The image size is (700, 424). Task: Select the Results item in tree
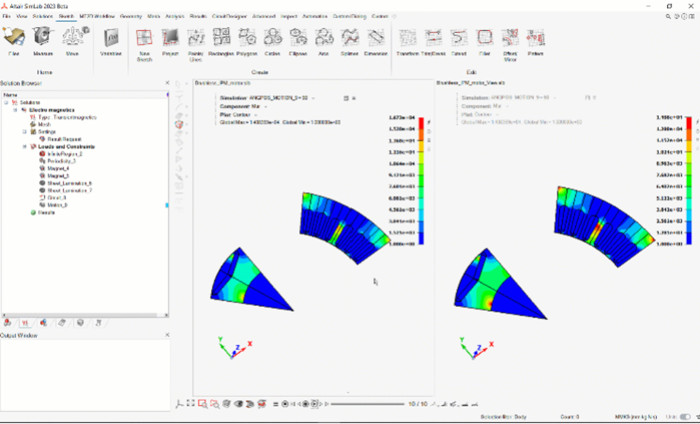(46, 212)
